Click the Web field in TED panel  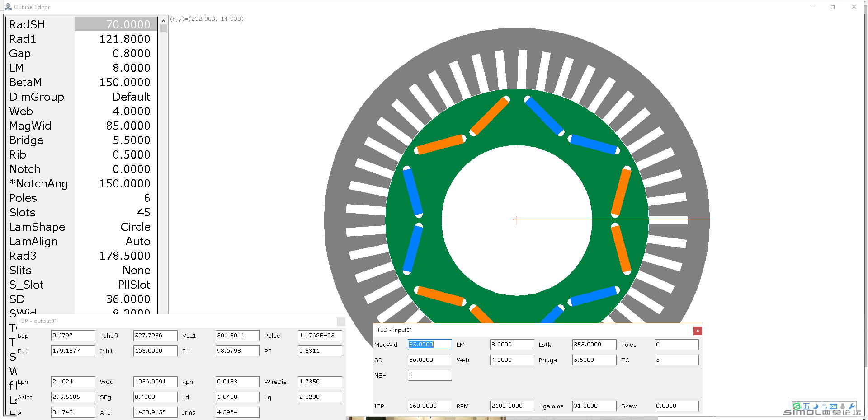click(x=512, y=360)
